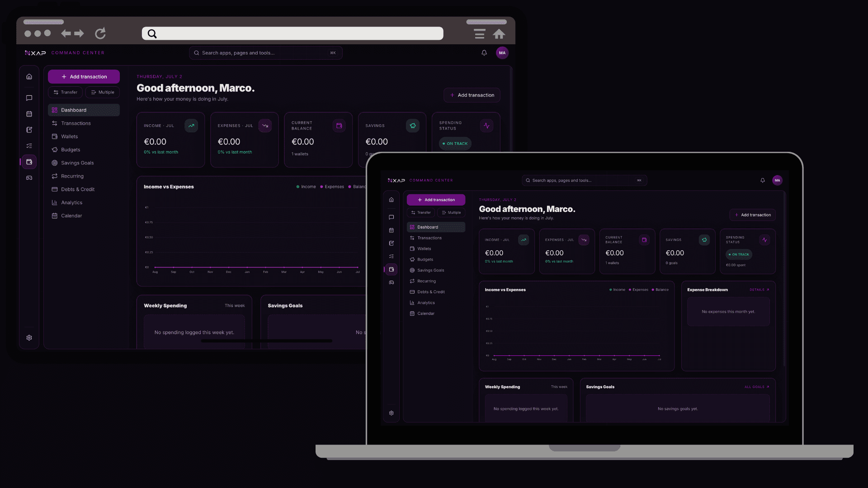Click the back arrow in the browser toolbar

click(66, 33)
